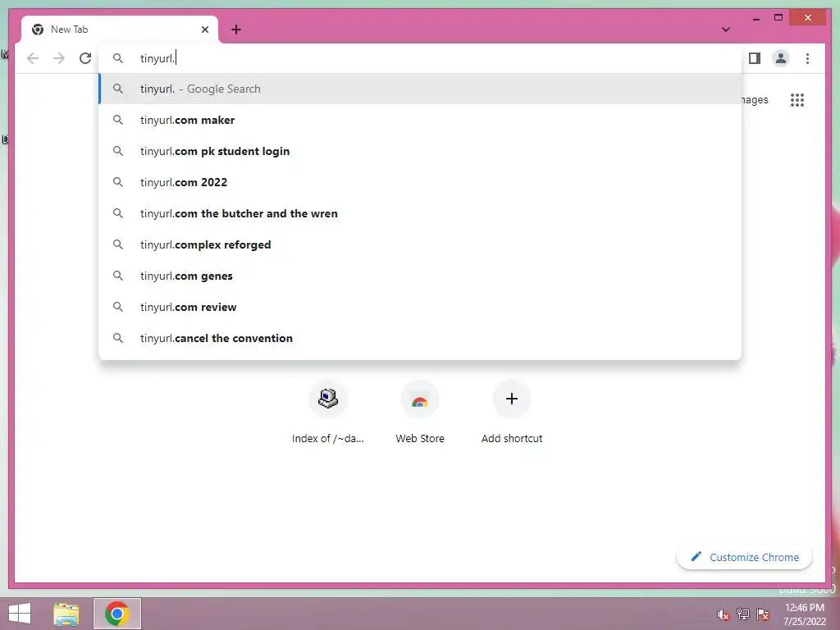The width and height of the screenshot is (840, 630).
Task: Choose suggestion 'tinyurl.com pk student login'
Action: click(x=421, y=151)
